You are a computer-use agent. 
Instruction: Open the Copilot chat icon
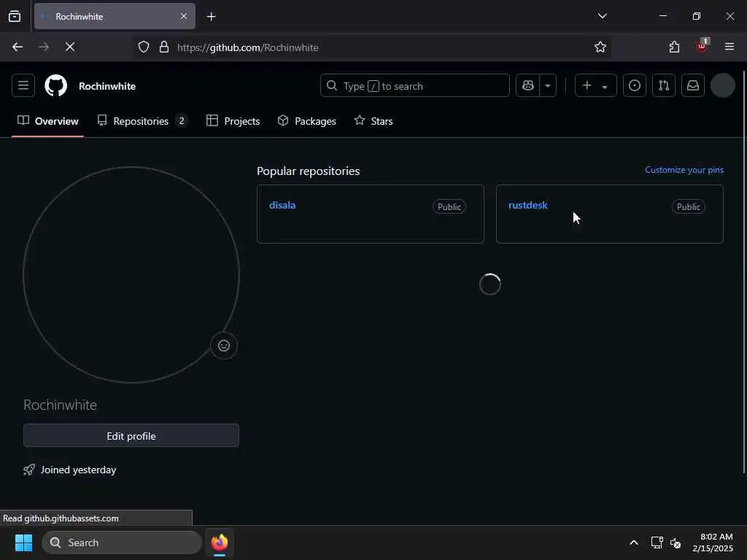tap(528, 86)
